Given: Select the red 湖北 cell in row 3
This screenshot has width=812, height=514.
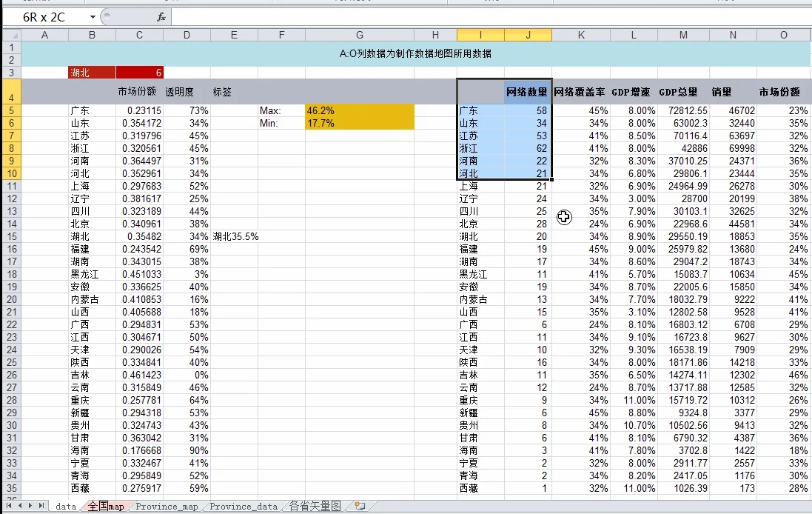Looking at the screenshot, I should tap(93, 73).
